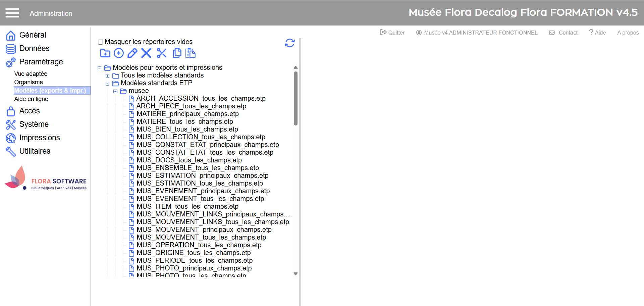
Task: Collapse the musee folder node
Action: click(115, 91)
